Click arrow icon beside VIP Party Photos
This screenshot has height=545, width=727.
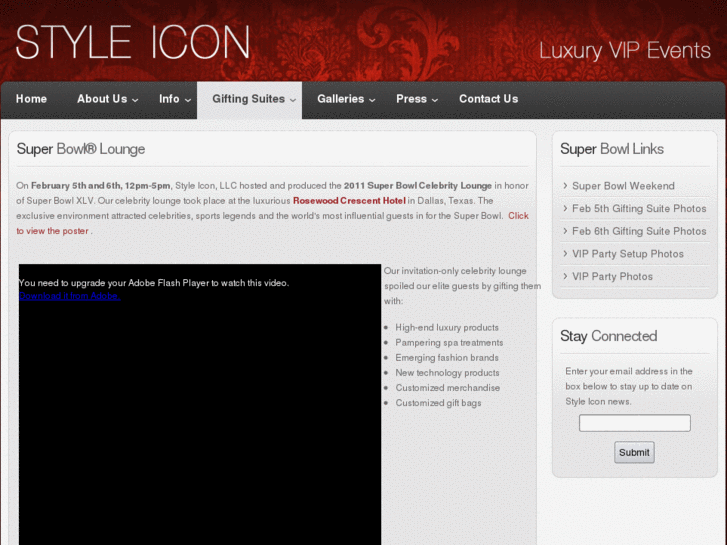point(565,276)
